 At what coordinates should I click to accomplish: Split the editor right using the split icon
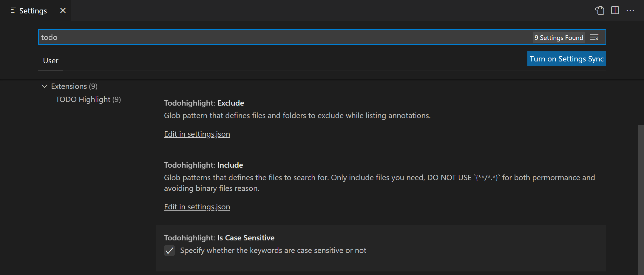pyautogui.click(x=615, y=10)
